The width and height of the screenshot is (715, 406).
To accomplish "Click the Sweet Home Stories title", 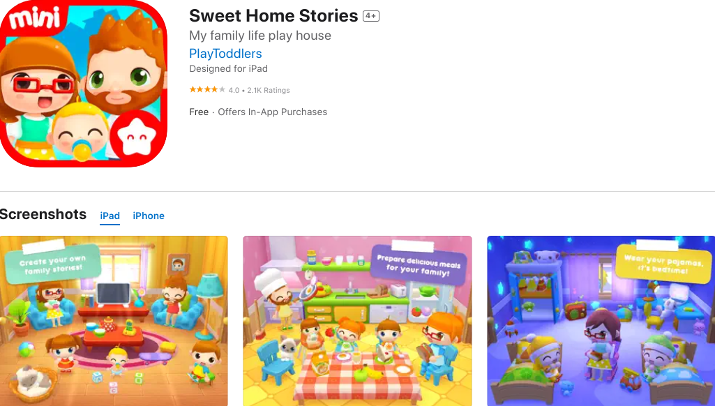I will point(274,16).
